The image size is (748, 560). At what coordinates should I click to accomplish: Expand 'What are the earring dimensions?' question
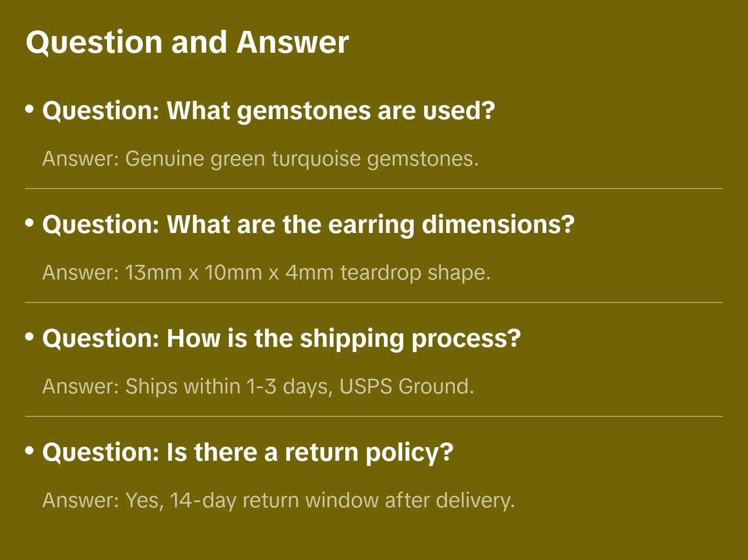[x=308, y=225]
